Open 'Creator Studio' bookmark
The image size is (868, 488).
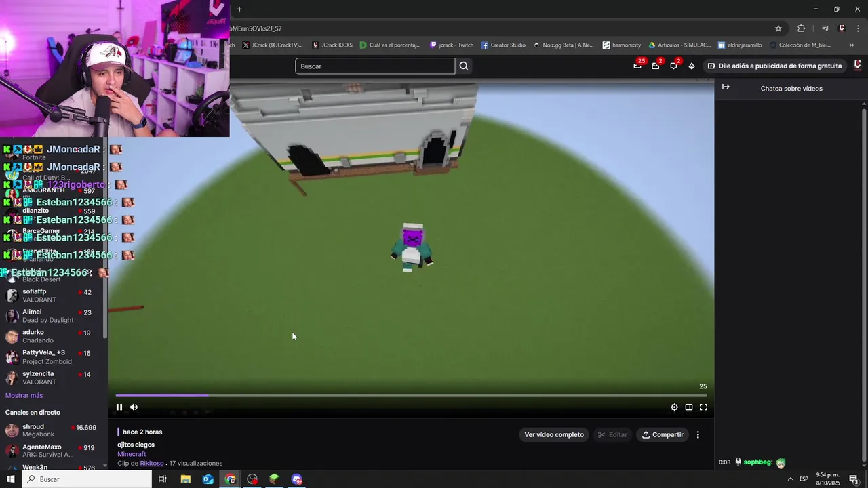[503, 45]
